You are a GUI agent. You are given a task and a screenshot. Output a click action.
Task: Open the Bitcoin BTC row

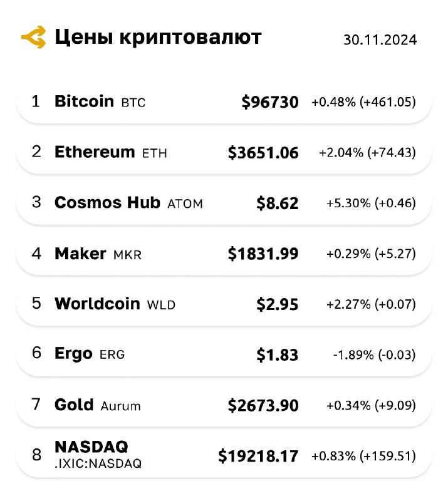click(x=224, y=101)
